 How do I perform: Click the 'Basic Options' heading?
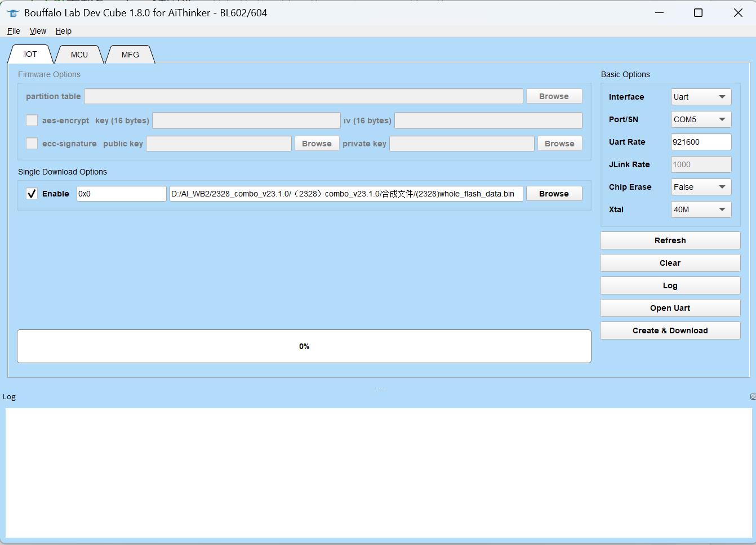tap(625, 74)
